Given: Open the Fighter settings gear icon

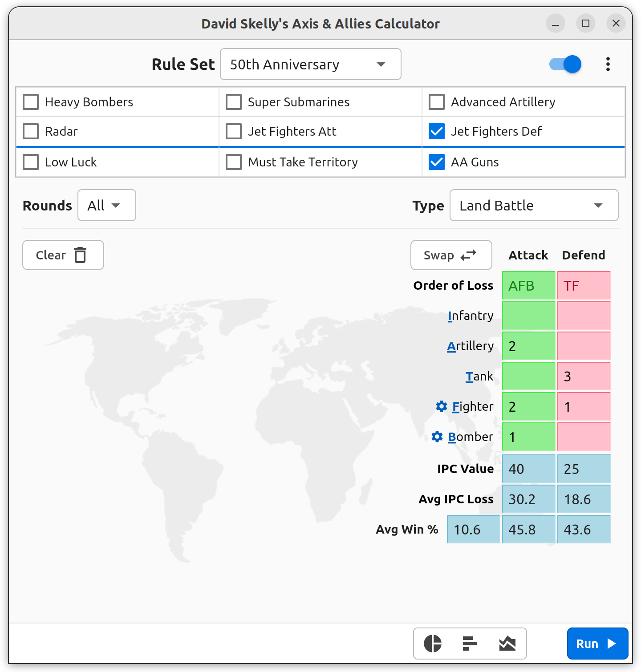Looking at the screenshot, I should pos(441,406).
